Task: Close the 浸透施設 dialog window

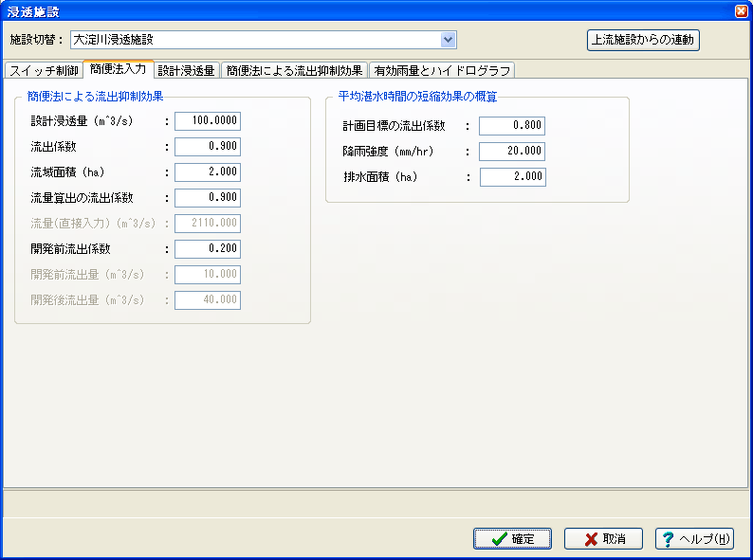Action: 742,11
